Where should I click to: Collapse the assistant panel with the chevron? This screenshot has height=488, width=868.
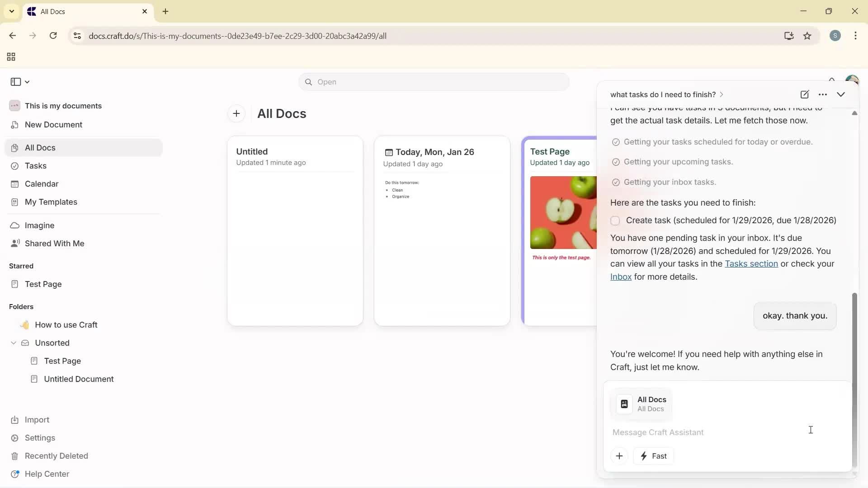click(x=841, y=94)
